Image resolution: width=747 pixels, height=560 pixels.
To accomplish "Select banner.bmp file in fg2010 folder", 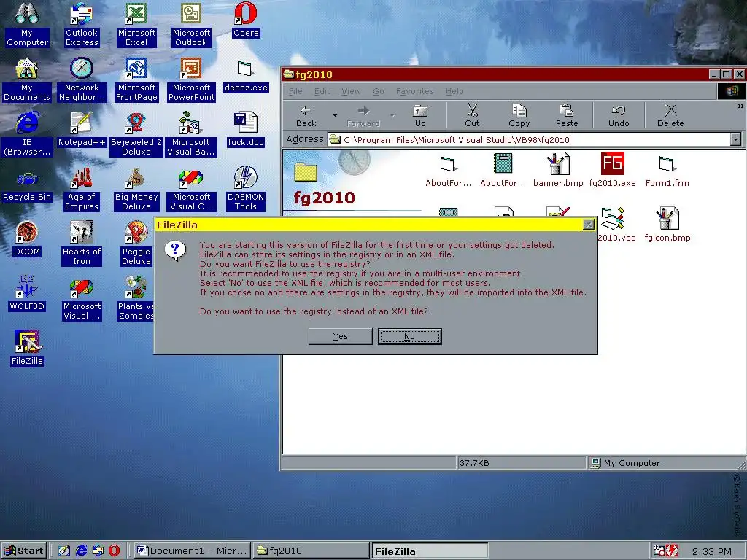I will 558,170.
